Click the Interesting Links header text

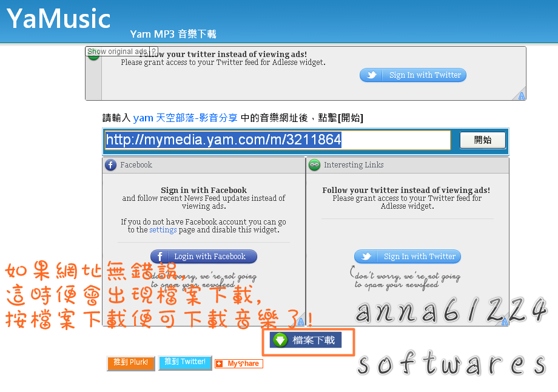[x=354, y=165]
